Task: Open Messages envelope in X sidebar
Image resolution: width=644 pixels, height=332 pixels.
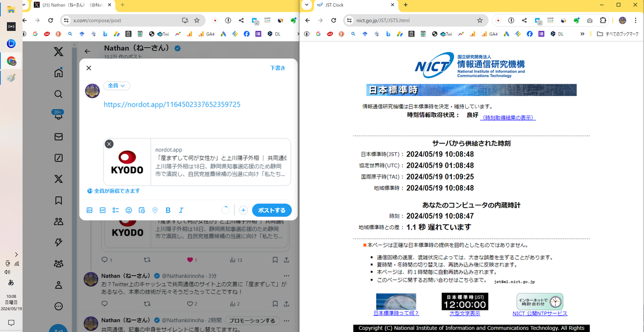Action: (58, 137)
